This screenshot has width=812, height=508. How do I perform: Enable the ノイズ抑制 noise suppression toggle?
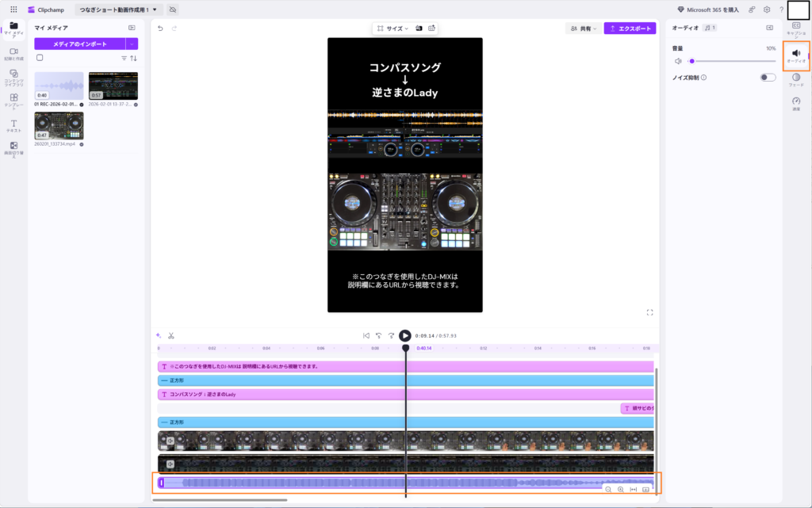767,78
